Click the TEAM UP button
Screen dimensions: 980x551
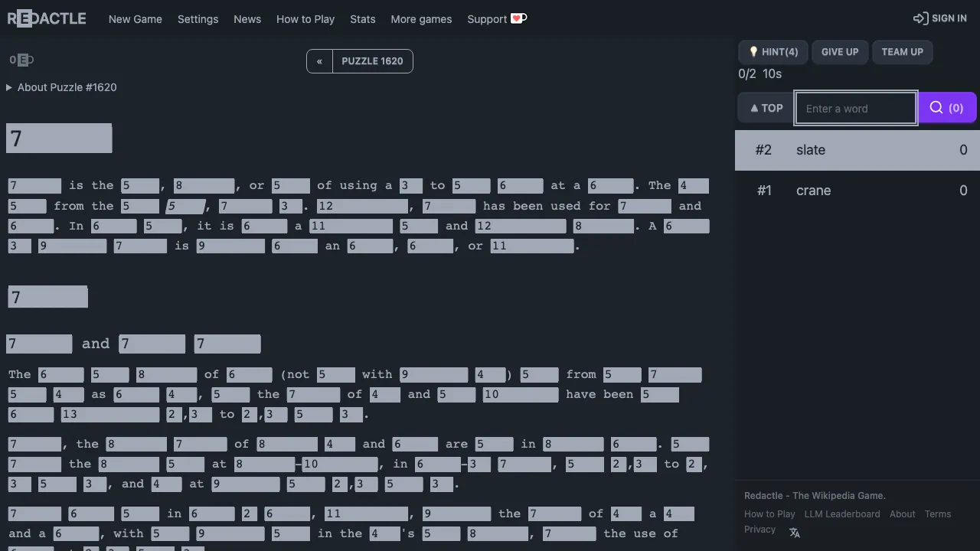coord(902,52)
